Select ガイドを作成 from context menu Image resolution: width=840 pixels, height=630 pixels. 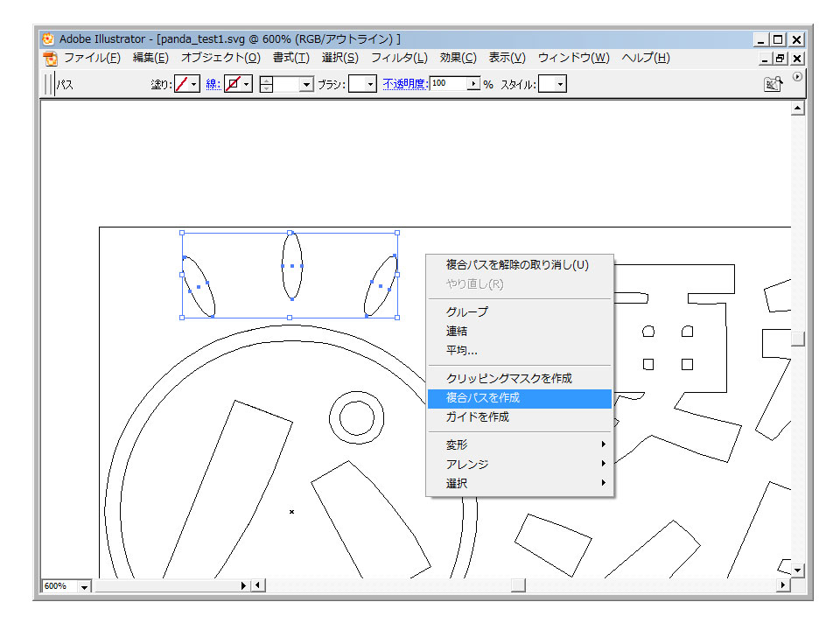pyautogui.click(x=520, y=416)
